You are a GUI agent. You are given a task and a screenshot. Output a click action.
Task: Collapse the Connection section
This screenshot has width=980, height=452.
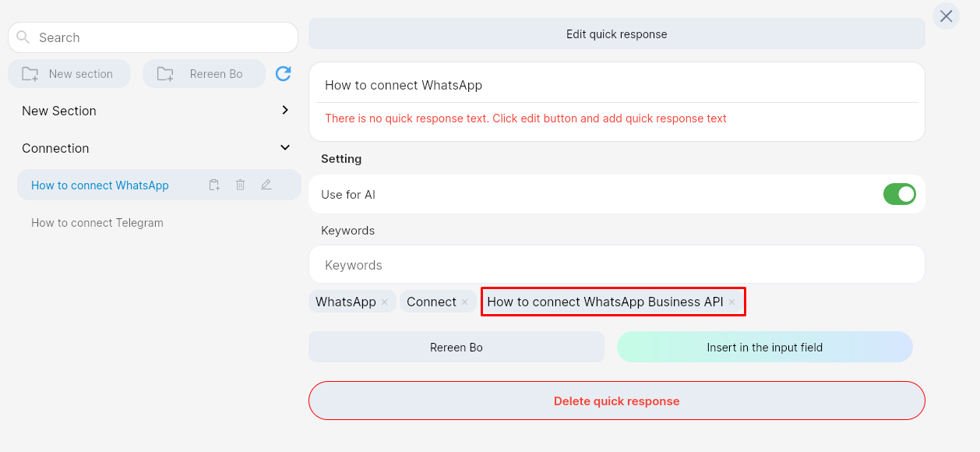pos(285,147)
